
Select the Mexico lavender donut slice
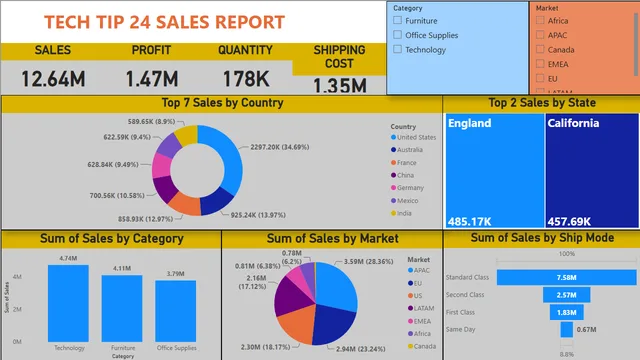(x=168, y=145)
